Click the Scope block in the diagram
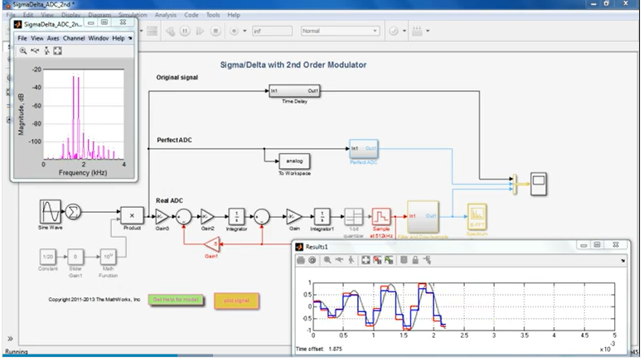Viewport: 644px width, 361px height. click(x=539, y=180)
